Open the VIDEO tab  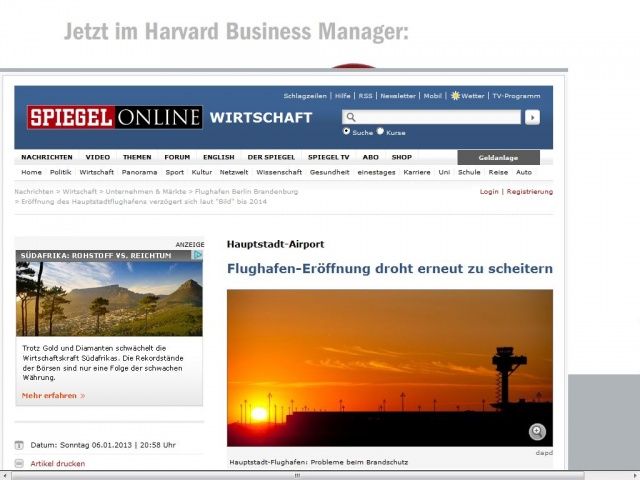click(x=98, y=157)
